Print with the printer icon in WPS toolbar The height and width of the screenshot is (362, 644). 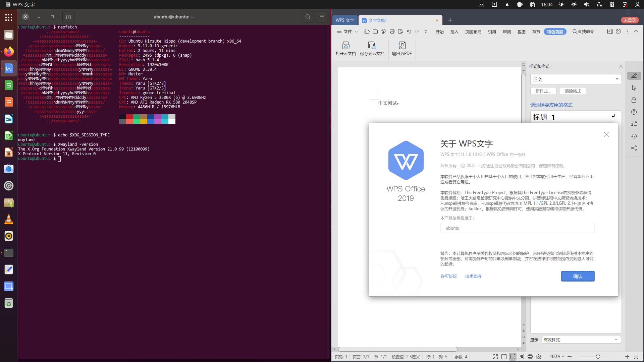coord(392,32)
